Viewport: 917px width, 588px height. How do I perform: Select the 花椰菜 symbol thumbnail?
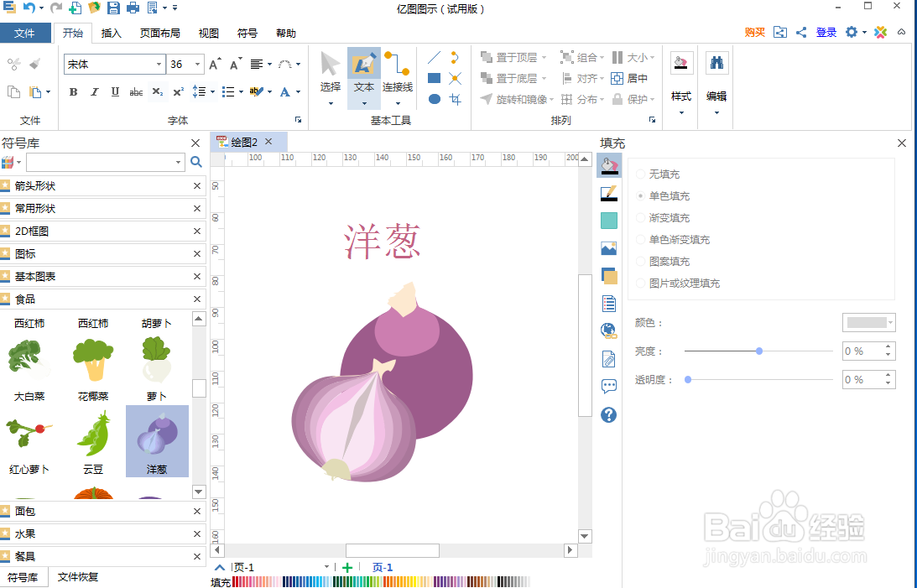[93, 369]
